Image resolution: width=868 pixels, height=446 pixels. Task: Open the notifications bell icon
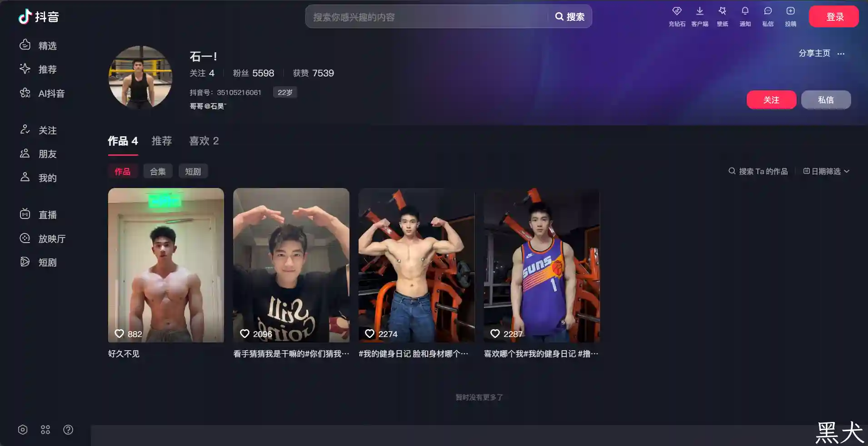point(745,12)
